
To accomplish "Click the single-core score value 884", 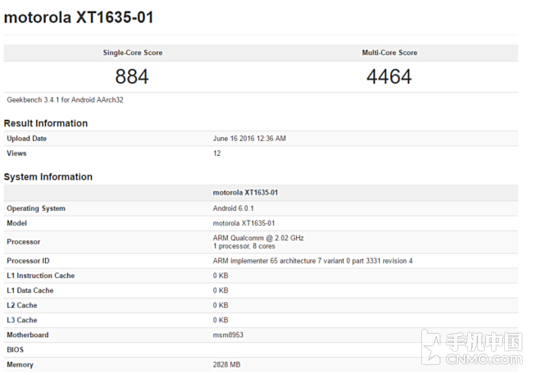I will pyautogui.click(x=132, y=76).
